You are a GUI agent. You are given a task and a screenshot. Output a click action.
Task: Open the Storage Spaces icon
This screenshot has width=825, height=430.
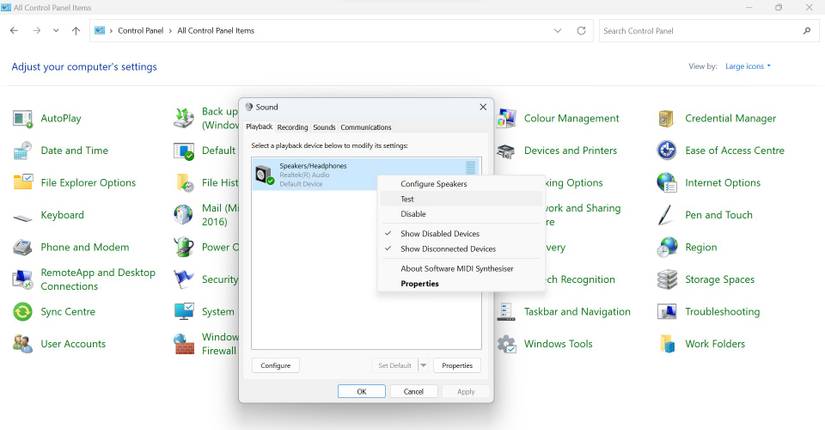[667, 279]
